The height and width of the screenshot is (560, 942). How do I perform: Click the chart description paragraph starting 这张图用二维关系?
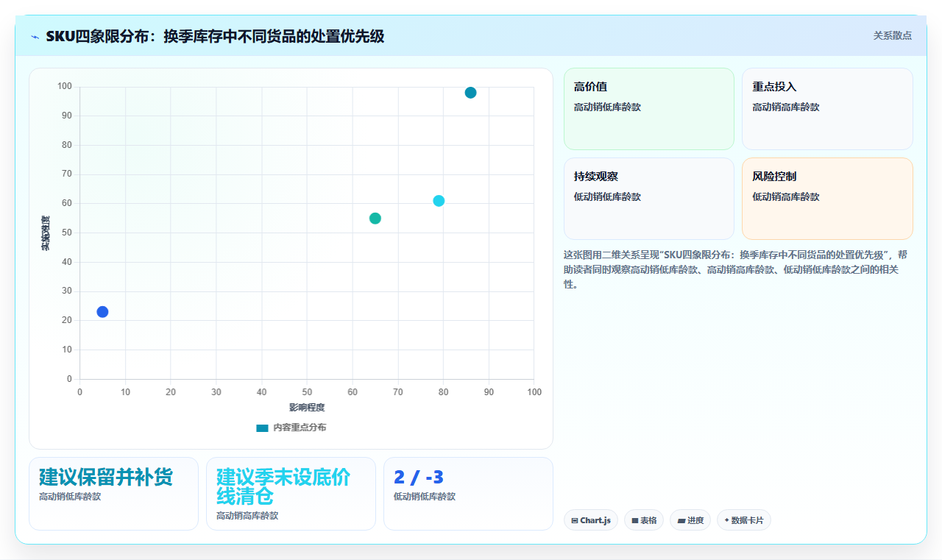[738, 269]
